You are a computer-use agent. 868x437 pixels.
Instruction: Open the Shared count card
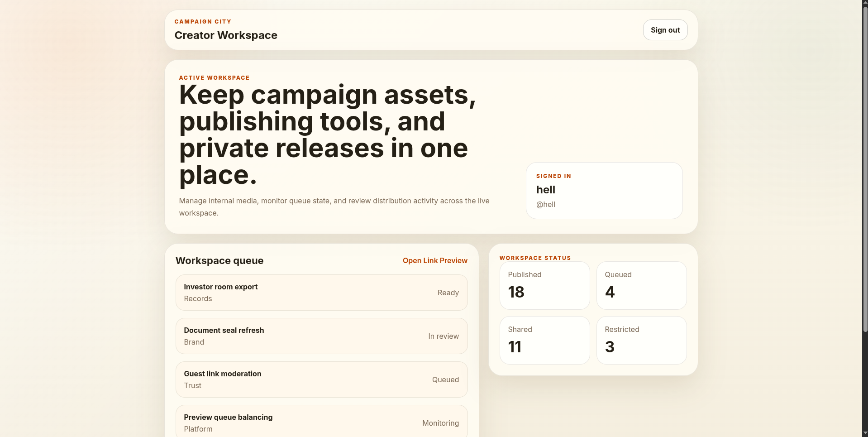click(x=544, y=340)
